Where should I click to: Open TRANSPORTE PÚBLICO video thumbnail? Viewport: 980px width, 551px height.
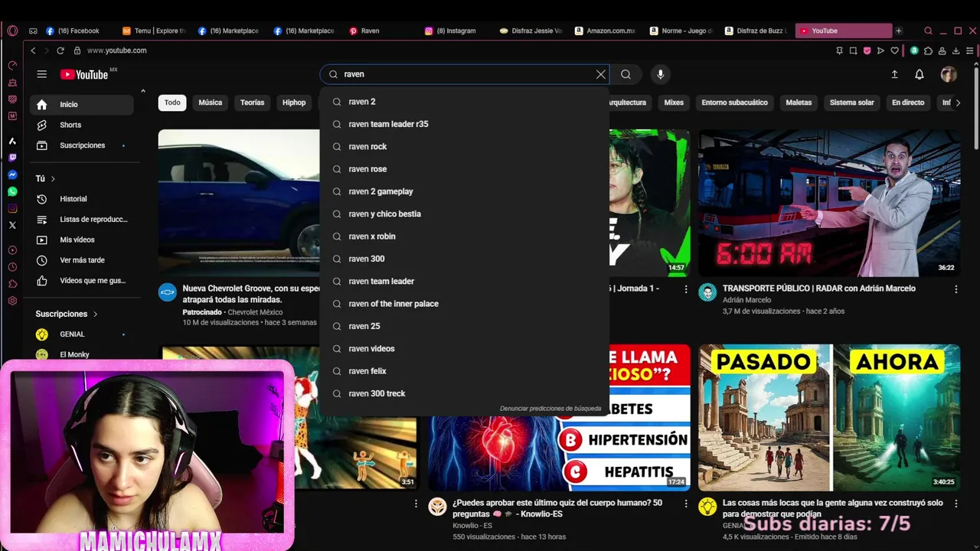click(x=829, y=203)
